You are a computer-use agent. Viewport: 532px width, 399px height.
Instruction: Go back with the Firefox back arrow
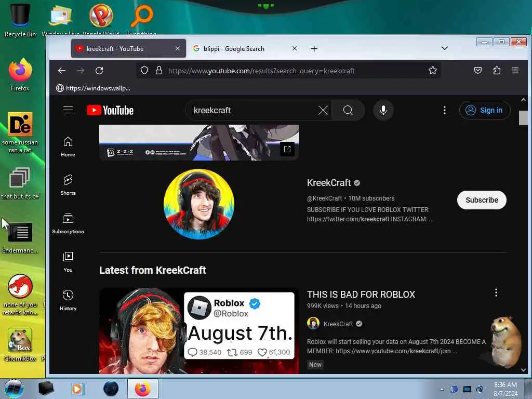(62, 71)
